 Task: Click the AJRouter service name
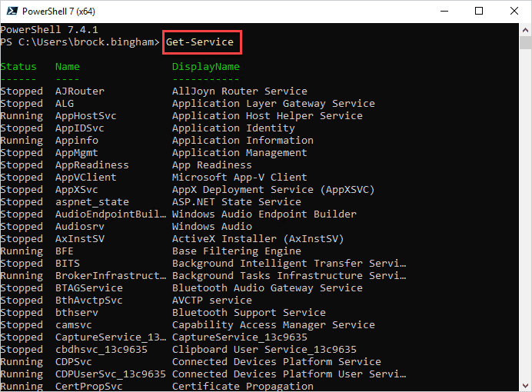80,91
